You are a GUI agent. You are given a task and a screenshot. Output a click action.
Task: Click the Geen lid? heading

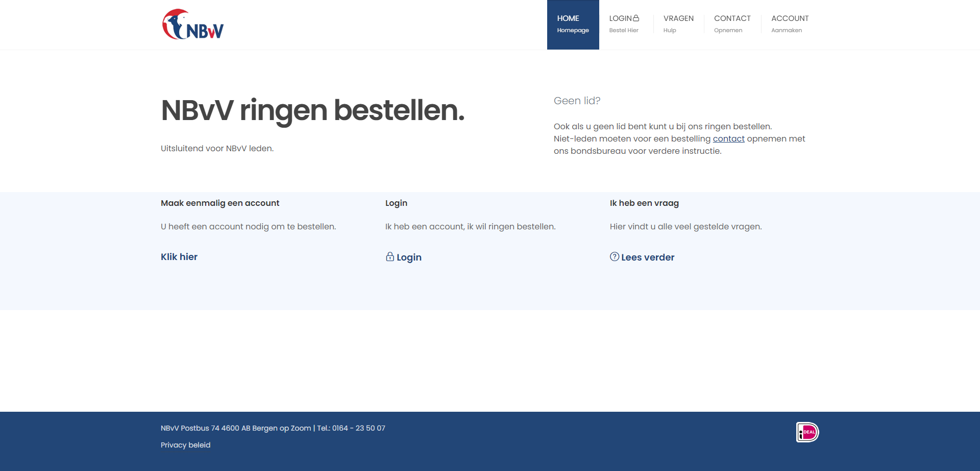(577, 101)
